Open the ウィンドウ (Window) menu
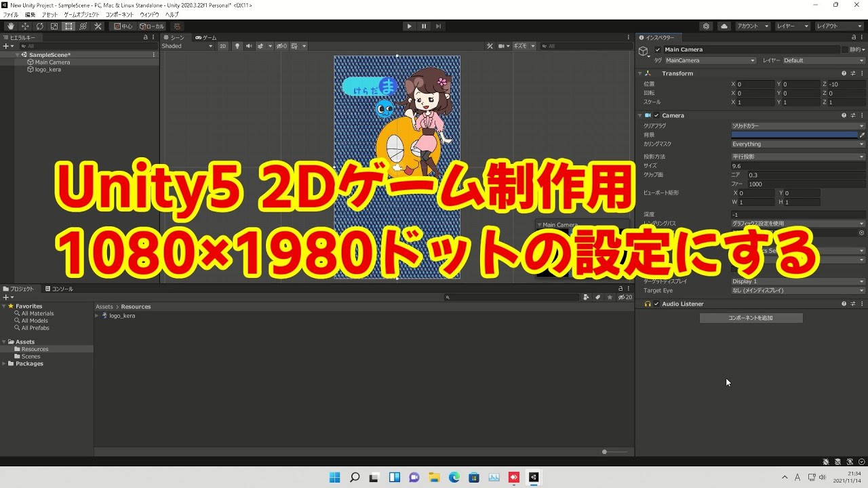The image size is (868, 488). coord(149,14)
